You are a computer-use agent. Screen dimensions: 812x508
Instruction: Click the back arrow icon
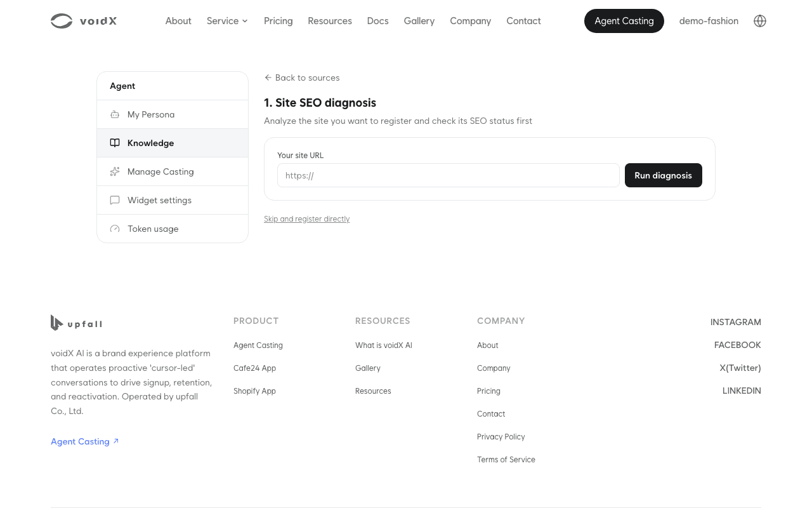268,77
